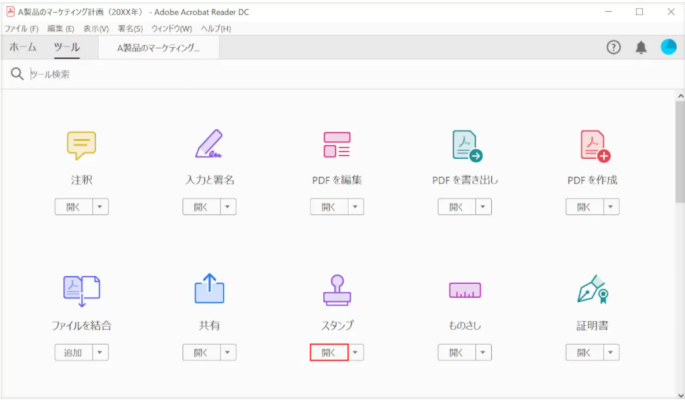The image size is (685, 401).
Task: Expand dropdown arrow next to 注釈 開く
Action: 100,207
